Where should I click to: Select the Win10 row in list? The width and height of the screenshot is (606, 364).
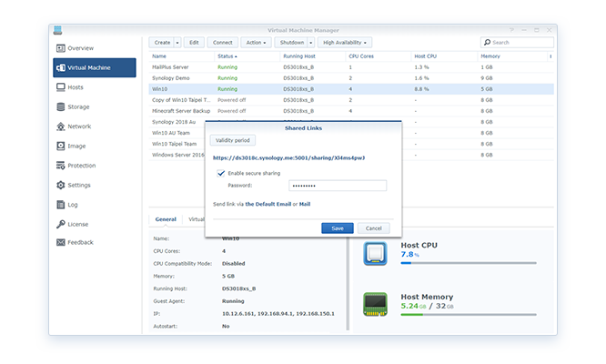click(x=351, y=89)
